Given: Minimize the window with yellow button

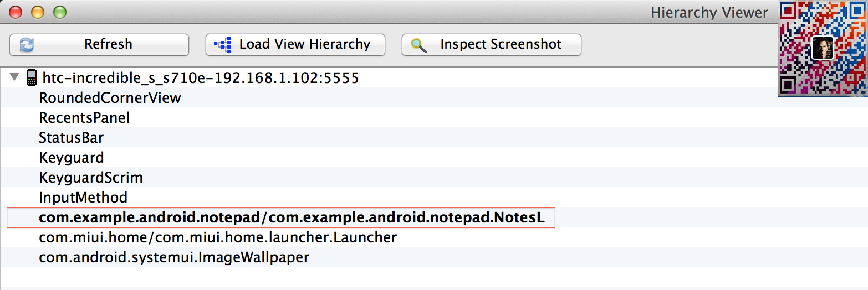Looking at the screenshot, I should [x=38, y=12].
